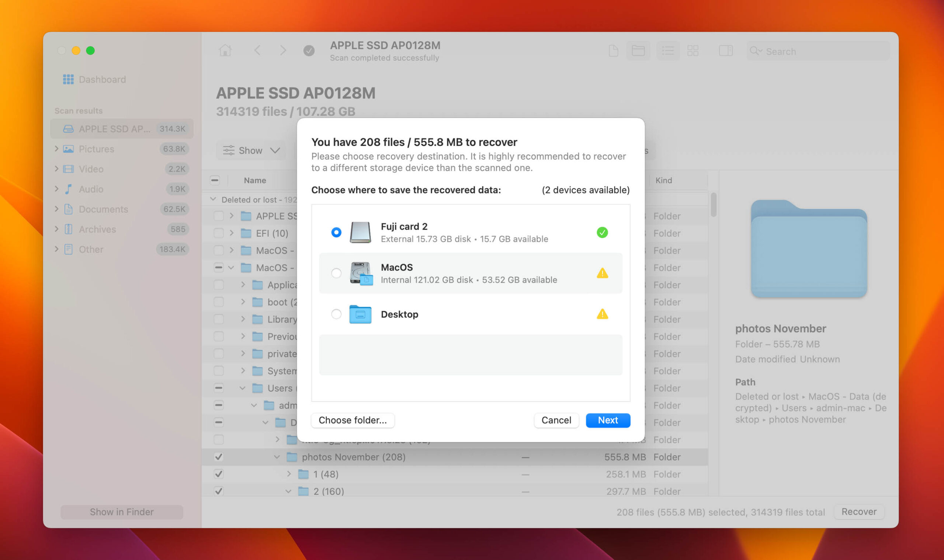Click Dashboard label in sidebar
The height and width of the screenshot is (560, 944).
click(x=102, y=79)
